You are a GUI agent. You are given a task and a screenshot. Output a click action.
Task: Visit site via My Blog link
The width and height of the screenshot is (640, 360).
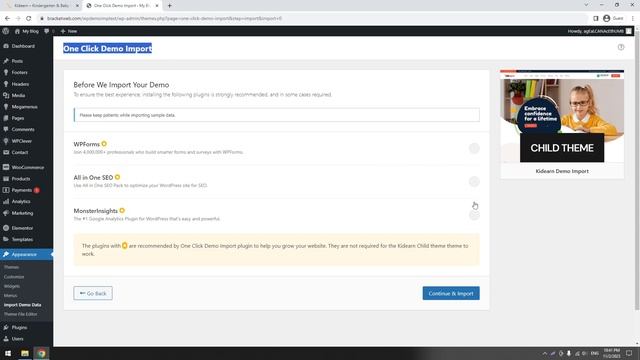click(x=27, y=31)
